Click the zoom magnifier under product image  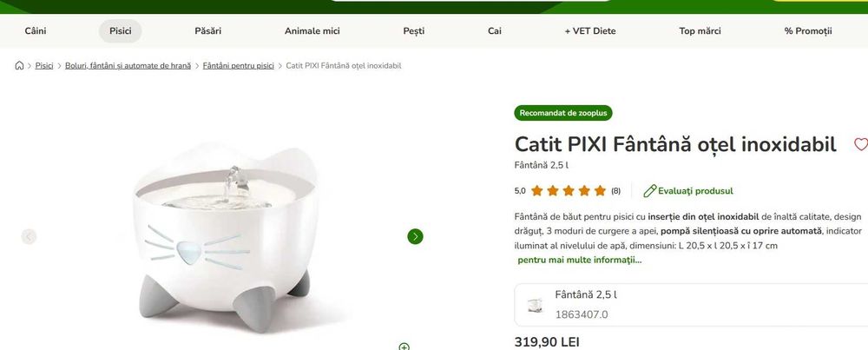point(404,347)
